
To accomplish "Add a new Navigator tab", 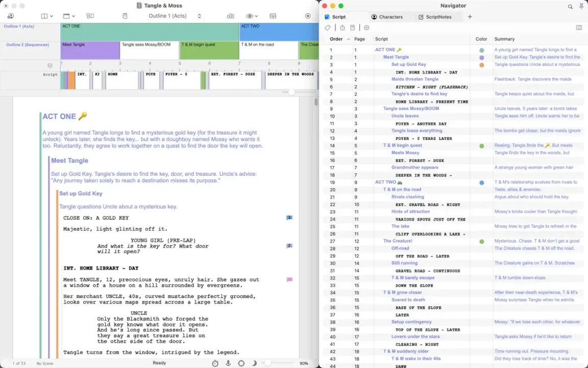I will point(470,16).
